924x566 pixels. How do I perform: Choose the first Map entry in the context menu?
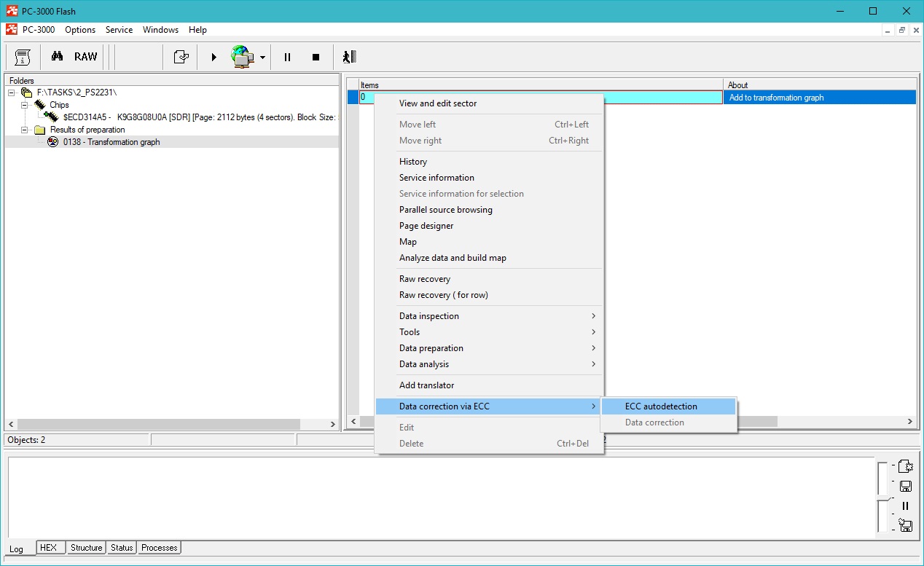click(x=489, y=242)
